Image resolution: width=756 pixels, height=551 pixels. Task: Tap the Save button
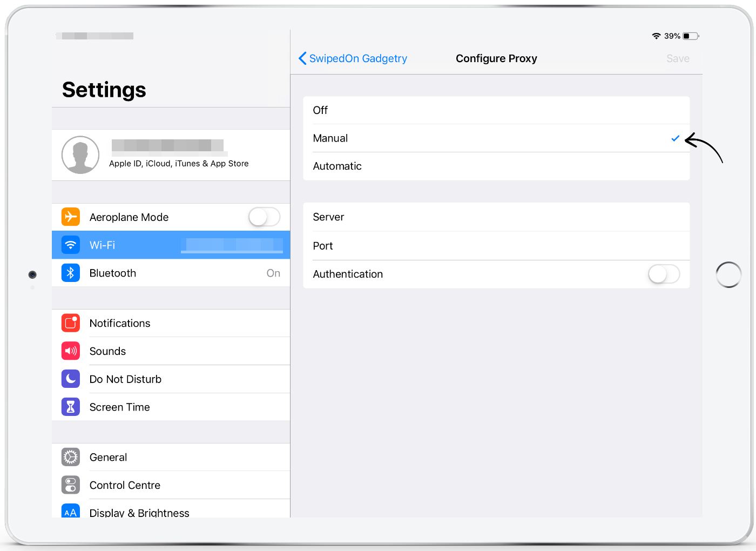pos(678,58)
